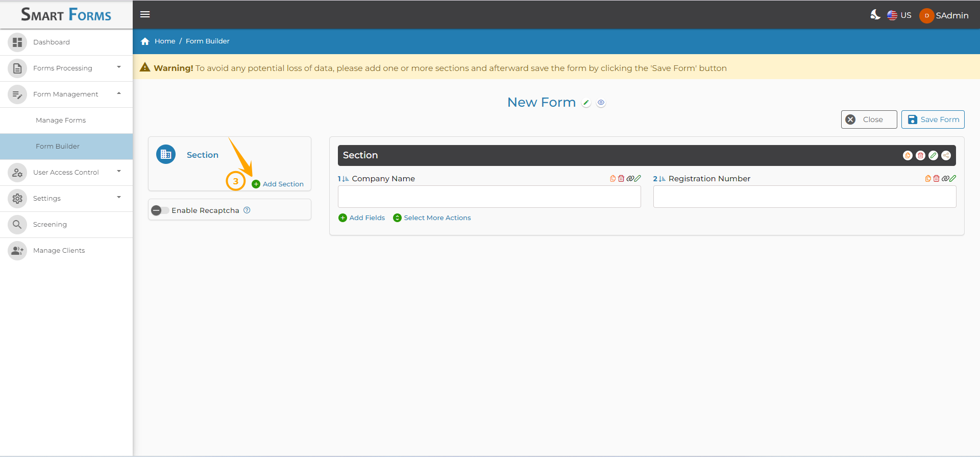Click the link icon for Registration Number
The image size is (980, 457).
[945, 179]
